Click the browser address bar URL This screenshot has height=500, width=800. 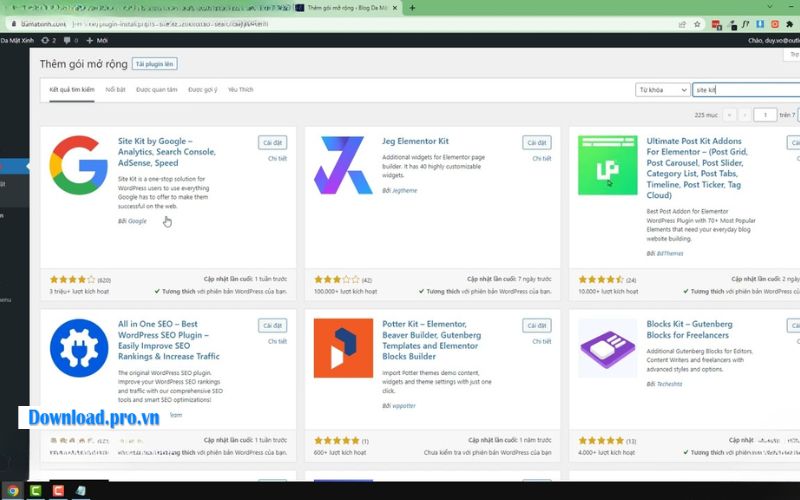pyautogui.click(x=145, y=24)
